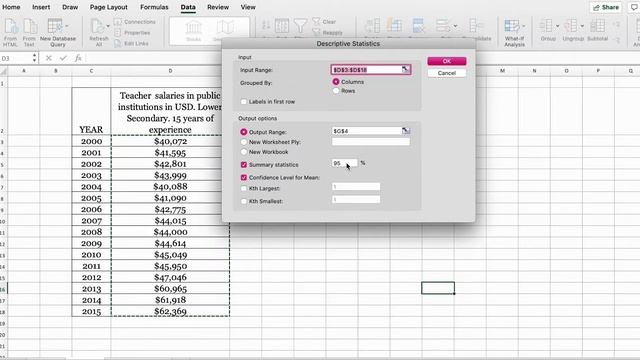640x360 pixels.
Task: Open the Sort dialog icon
Action: (282, 26)
